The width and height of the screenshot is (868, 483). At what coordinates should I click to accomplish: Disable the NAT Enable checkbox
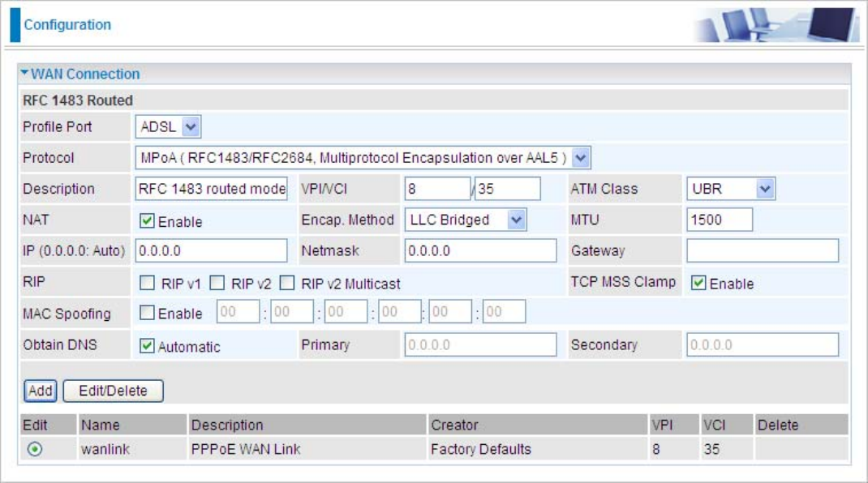(x=147, y=220)
